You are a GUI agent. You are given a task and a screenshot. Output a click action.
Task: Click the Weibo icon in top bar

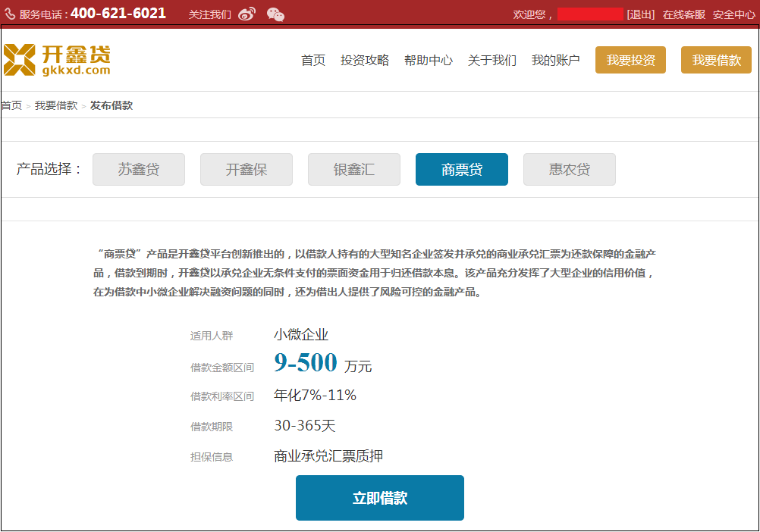(x=247, y=14)
